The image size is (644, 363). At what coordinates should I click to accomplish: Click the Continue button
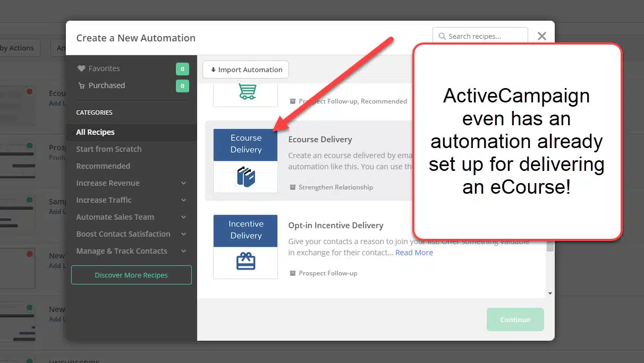(x=515, y=319)
